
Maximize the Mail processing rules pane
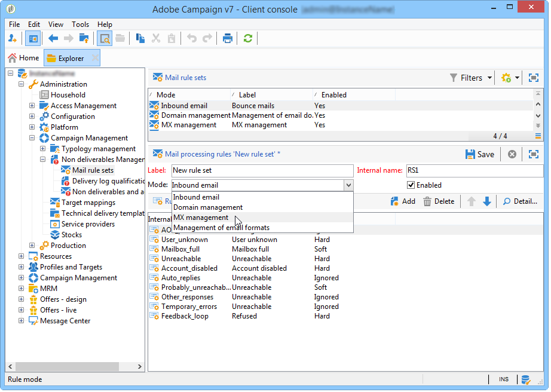(534, 154)
